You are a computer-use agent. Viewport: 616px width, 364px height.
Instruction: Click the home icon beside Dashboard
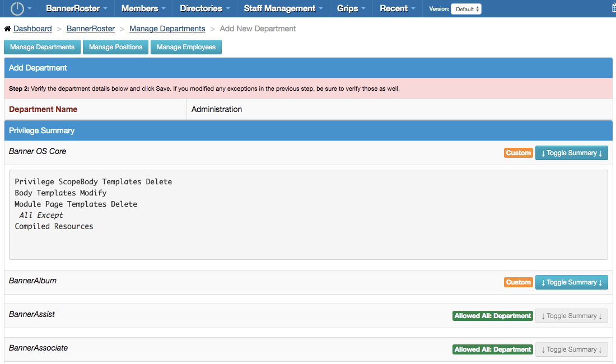[7, 28]
